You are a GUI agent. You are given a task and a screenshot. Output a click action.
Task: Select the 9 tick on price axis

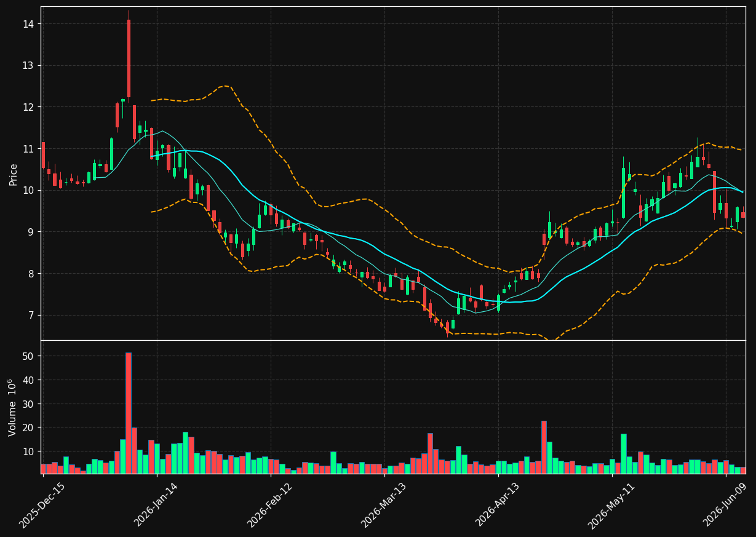pos(33,232)
